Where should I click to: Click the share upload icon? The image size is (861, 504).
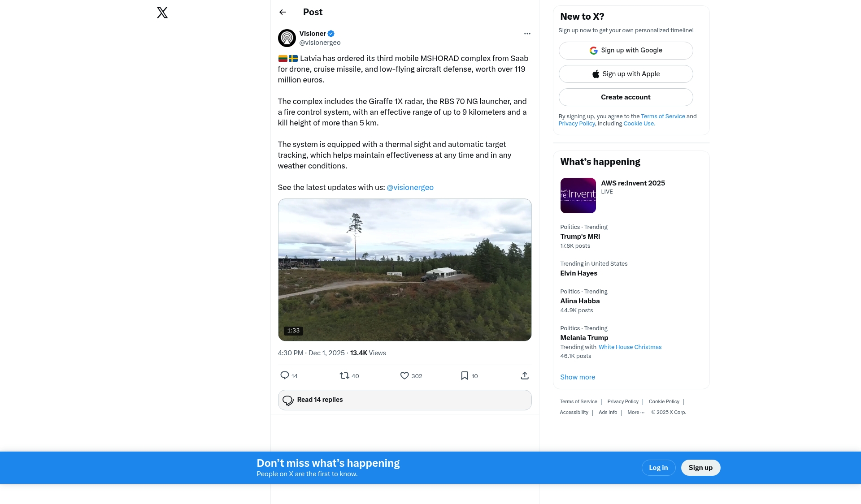click(x=525, y=375)
